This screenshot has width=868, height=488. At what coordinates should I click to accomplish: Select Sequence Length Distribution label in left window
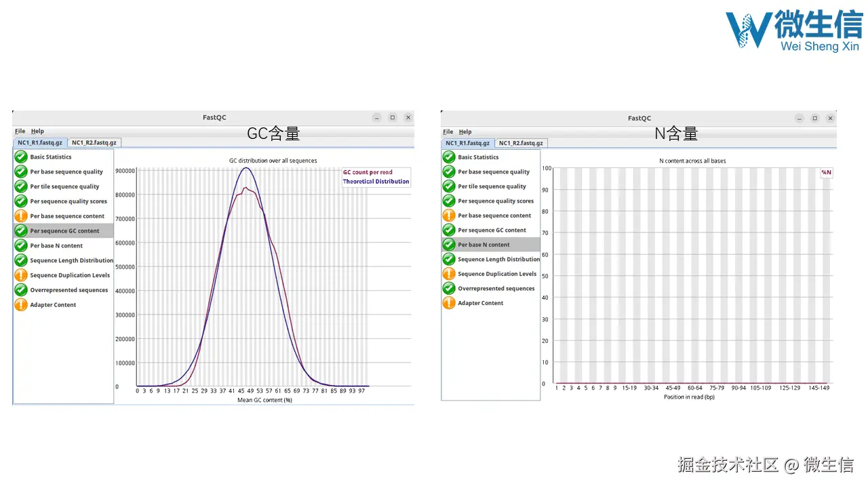click(x=72, y=260)
